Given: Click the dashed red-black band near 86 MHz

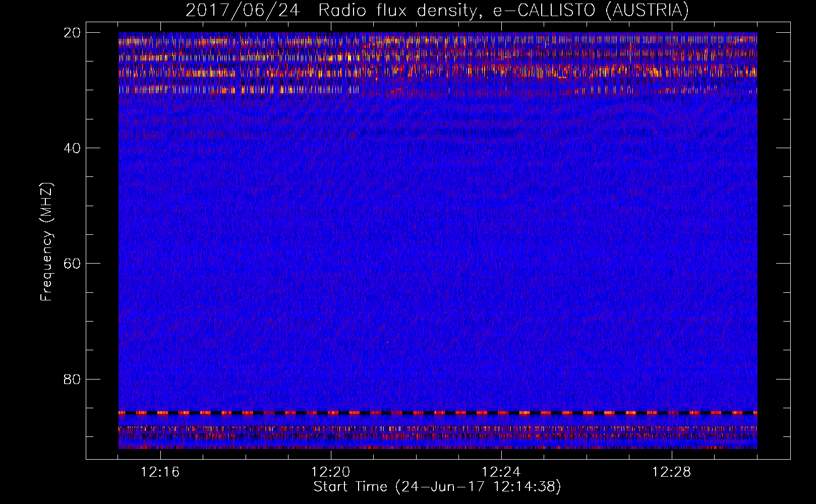Looking at the screenshot, I should pyautogui.click(x=438, y=413).
